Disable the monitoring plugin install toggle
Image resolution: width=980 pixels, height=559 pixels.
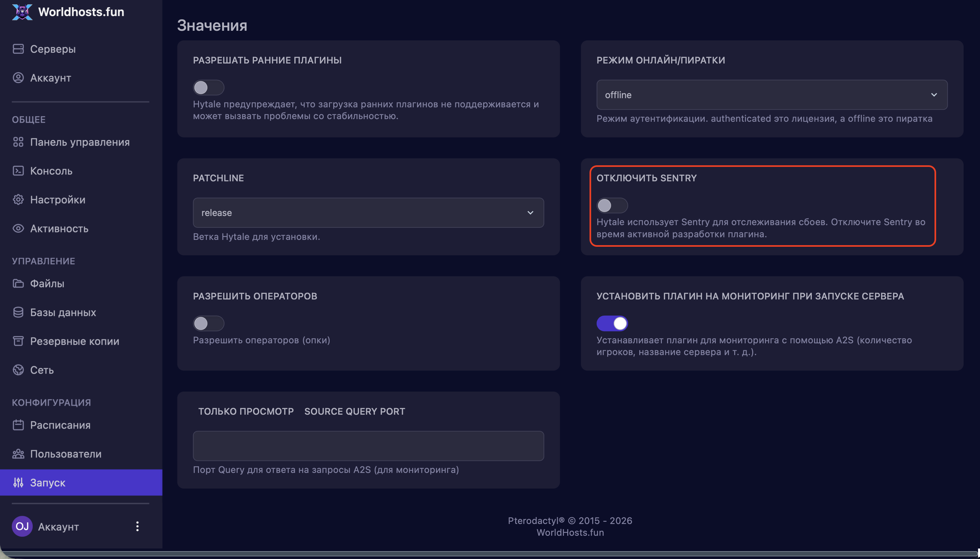[612, 323]
